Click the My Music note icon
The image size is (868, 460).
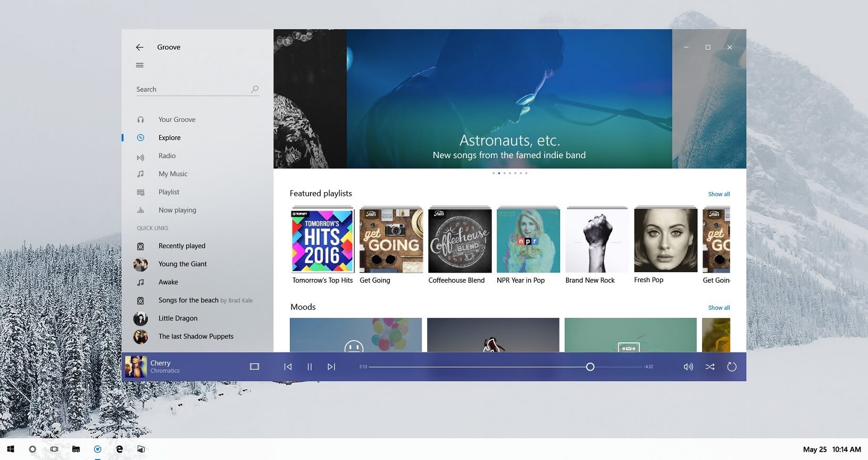(140, 174)
